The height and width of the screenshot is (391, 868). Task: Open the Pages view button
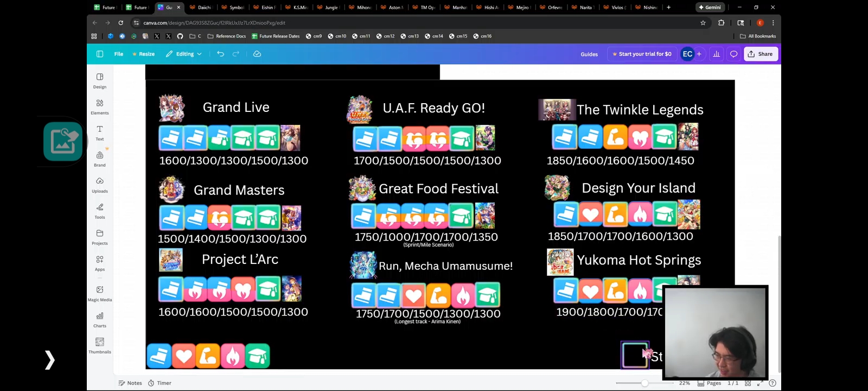[710, 383]
